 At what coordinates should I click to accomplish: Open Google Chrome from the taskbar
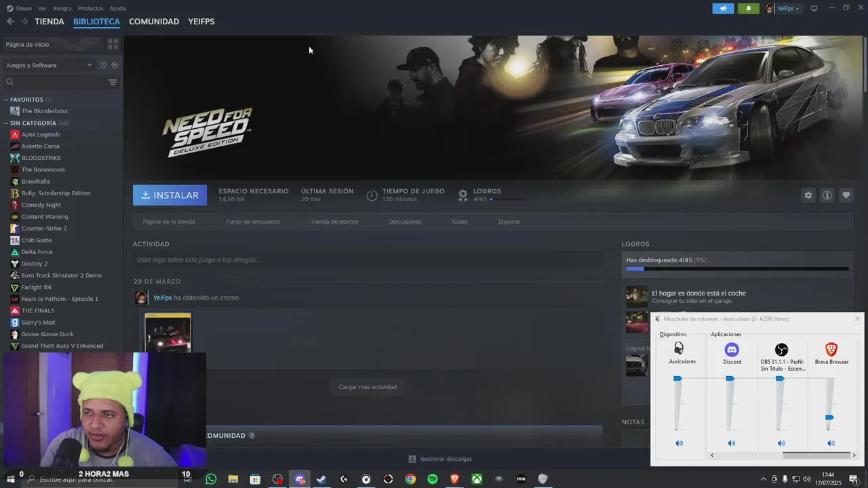click(410, 479)
